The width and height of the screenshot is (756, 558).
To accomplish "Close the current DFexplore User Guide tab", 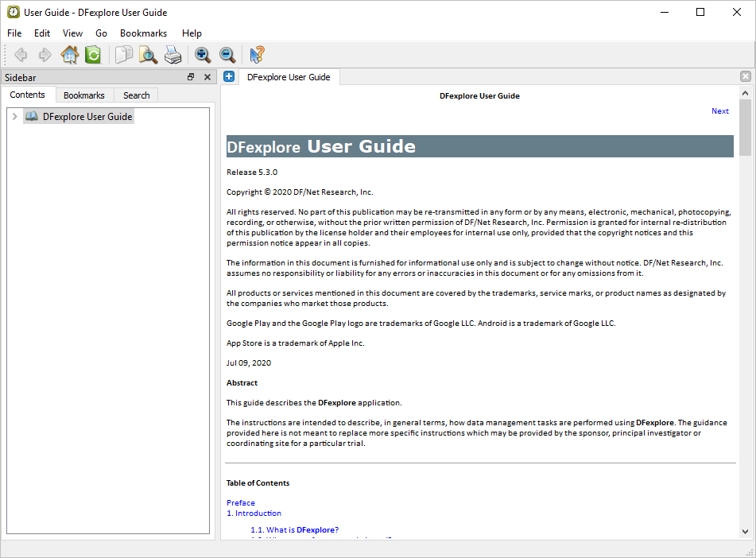I will click(745, 77).
